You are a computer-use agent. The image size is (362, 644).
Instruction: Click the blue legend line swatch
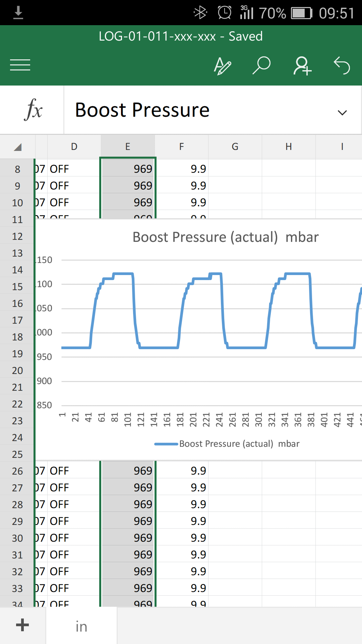[x=166, y=444]
